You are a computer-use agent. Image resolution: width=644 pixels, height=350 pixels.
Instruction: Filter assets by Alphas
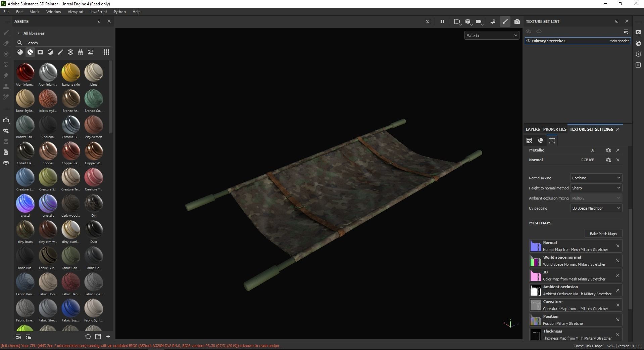(70, 52)
